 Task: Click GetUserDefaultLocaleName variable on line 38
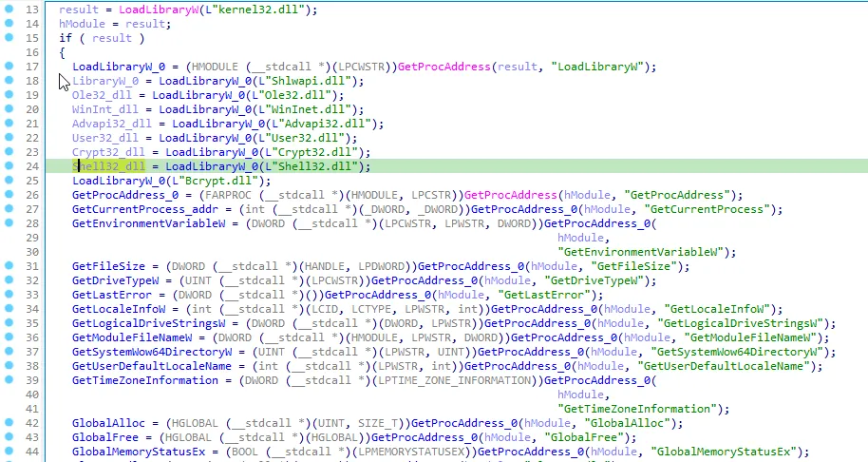click(x=152, y=366)
